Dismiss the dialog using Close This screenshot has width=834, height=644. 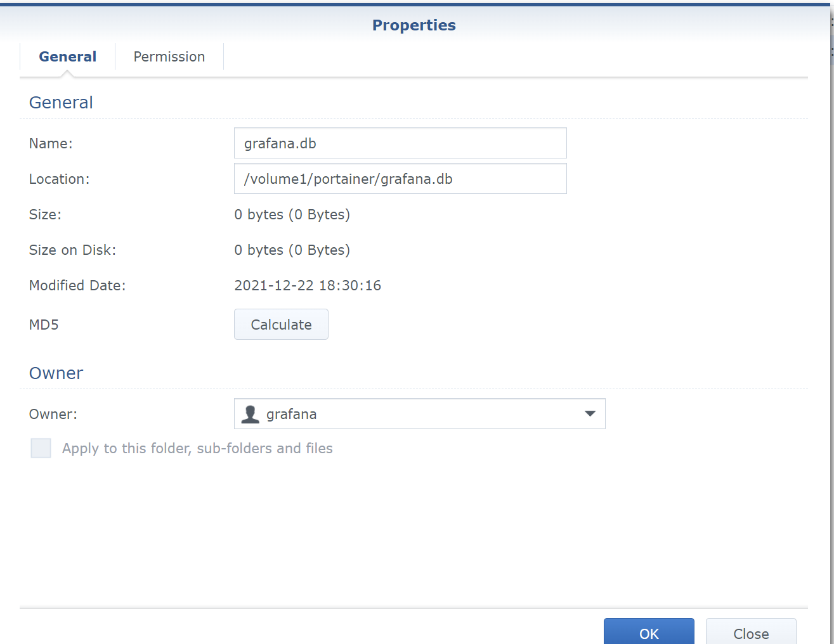tap(750, 633)
